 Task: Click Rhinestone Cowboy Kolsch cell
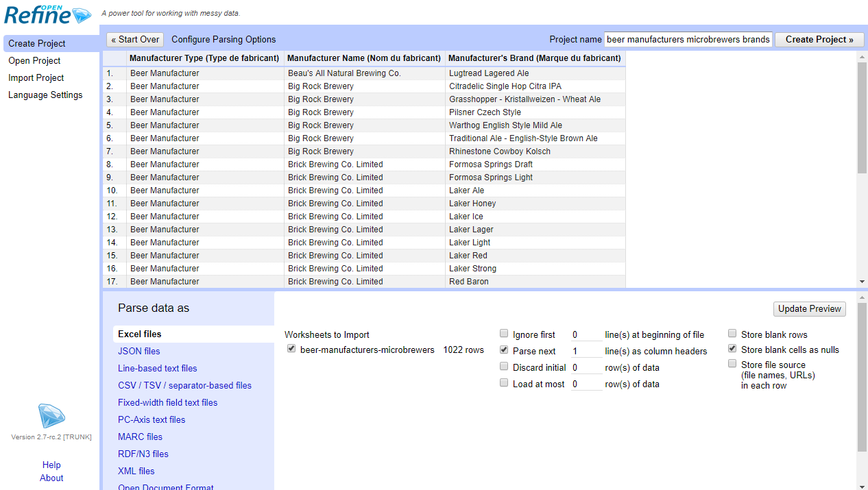tap(535, 151)
